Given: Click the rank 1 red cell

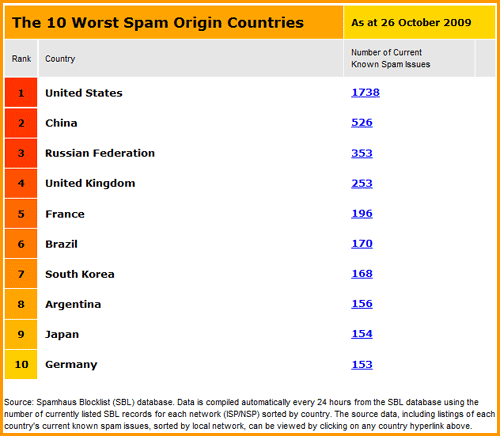Looking at the screenshot, I should pyautogui.click(x=21, y=93).
